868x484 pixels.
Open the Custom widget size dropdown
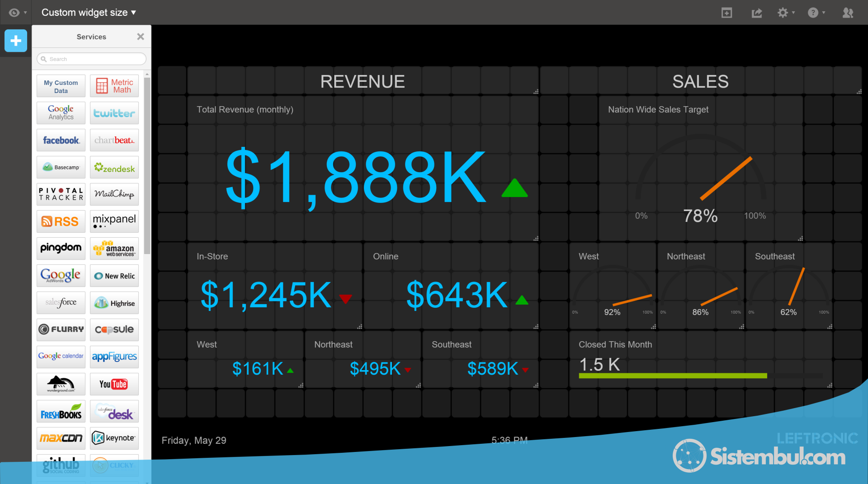click(x=89, y=13)
